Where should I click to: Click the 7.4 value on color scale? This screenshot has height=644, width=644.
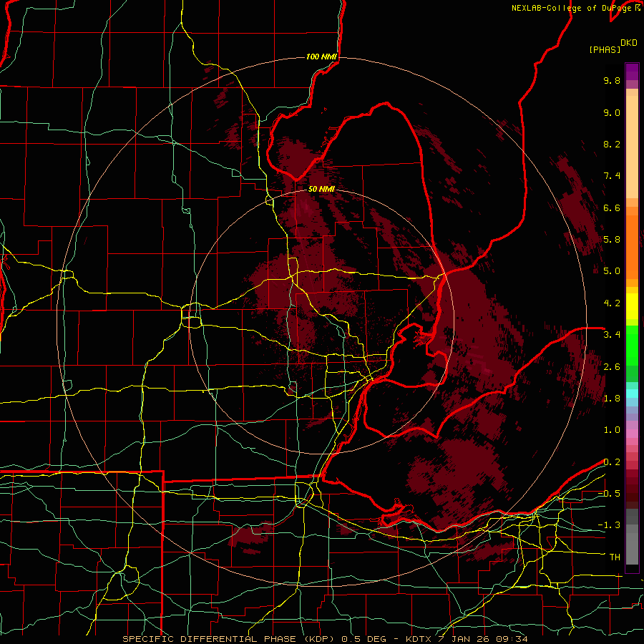click(612, 176)
